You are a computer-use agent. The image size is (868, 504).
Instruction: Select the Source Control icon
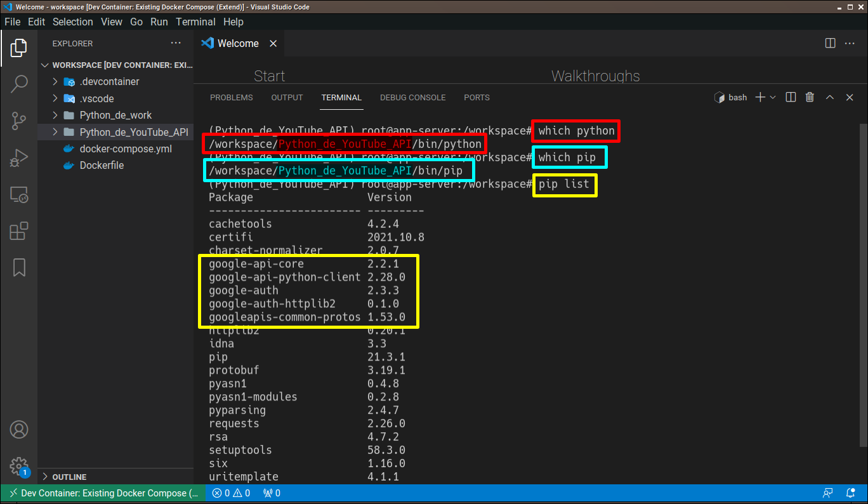[x=19, y=121]
